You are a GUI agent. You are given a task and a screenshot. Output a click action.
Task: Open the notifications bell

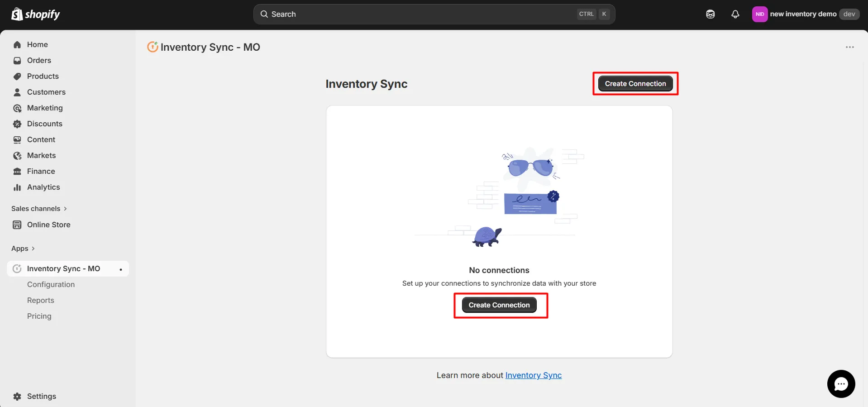pos(735,14)
